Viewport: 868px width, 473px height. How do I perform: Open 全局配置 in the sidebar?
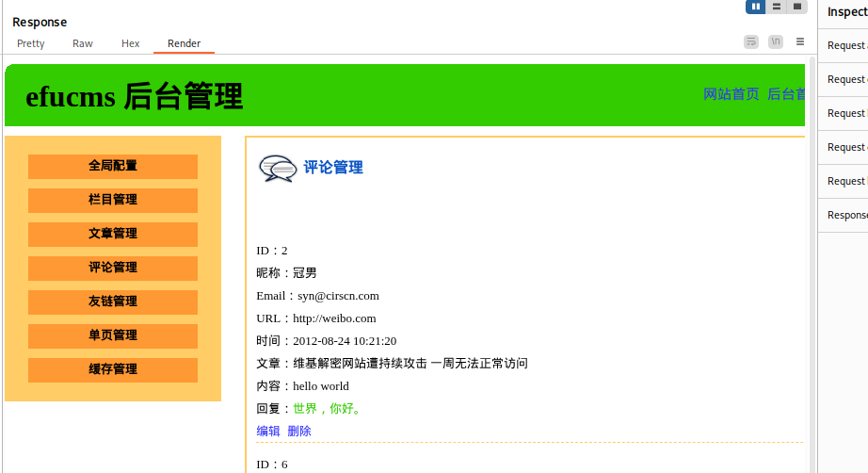point(113,166)
